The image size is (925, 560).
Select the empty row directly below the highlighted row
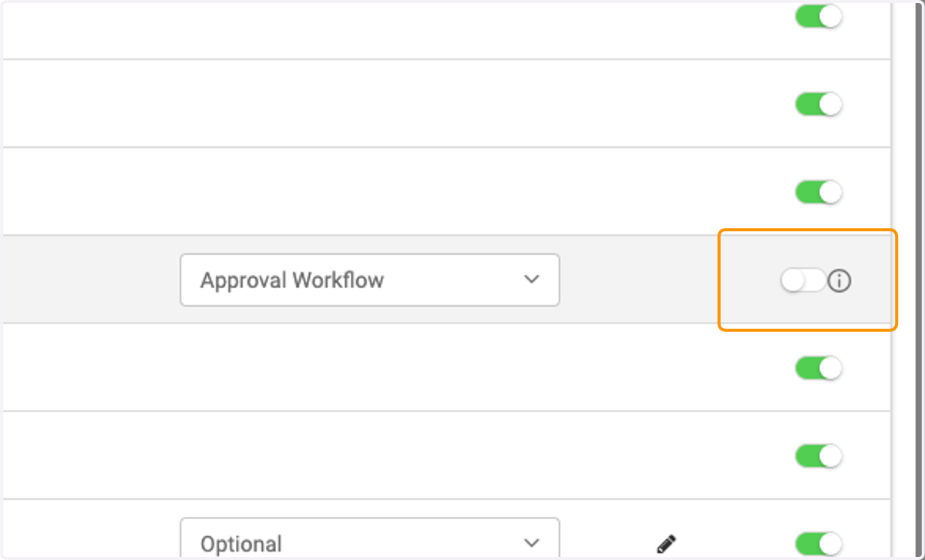[x=447, y=367]
